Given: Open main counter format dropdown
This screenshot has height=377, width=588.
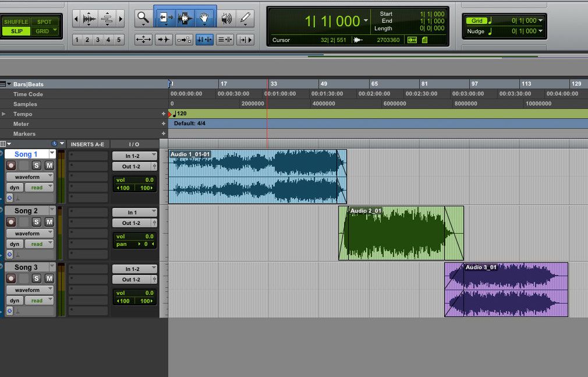Looking at the screenshot, I should click(366, 20).
